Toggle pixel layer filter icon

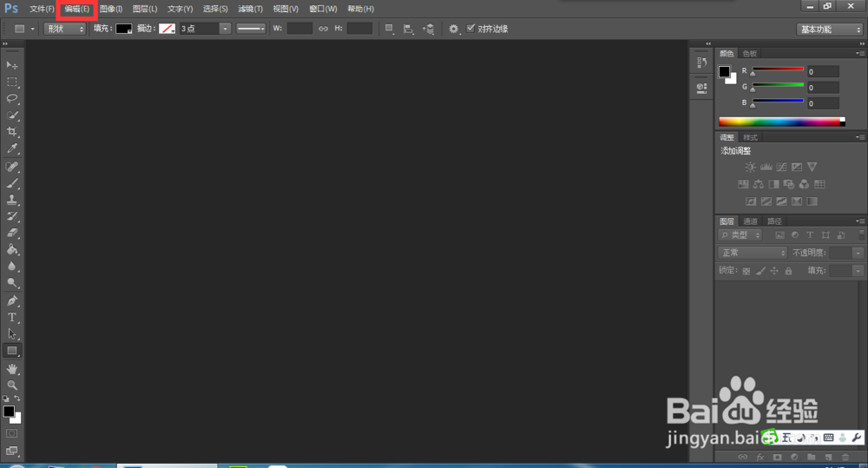tap(779, 235)
